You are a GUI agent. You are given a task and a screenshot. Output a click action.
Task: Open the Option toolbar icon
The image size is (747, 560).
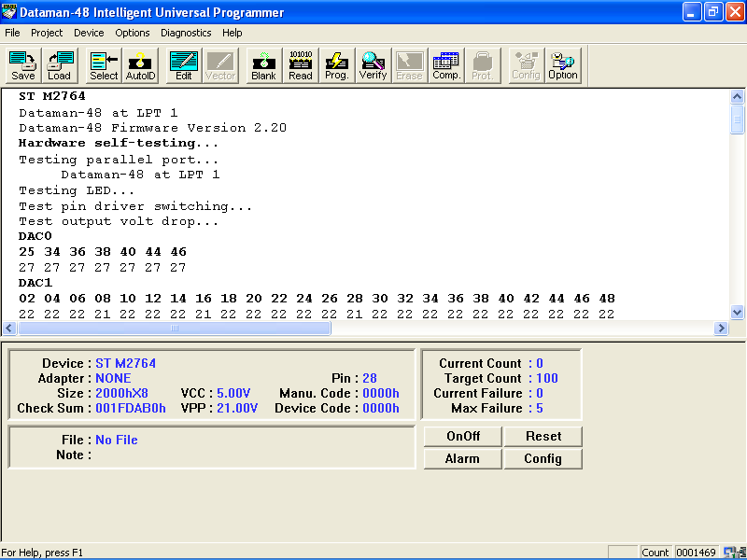pos(563,65)
